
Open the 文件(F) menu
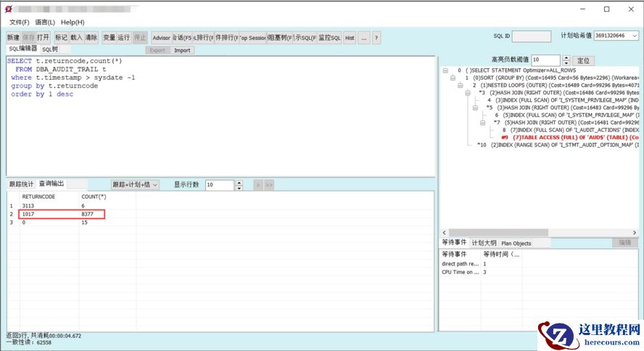[x=20, y=22]
